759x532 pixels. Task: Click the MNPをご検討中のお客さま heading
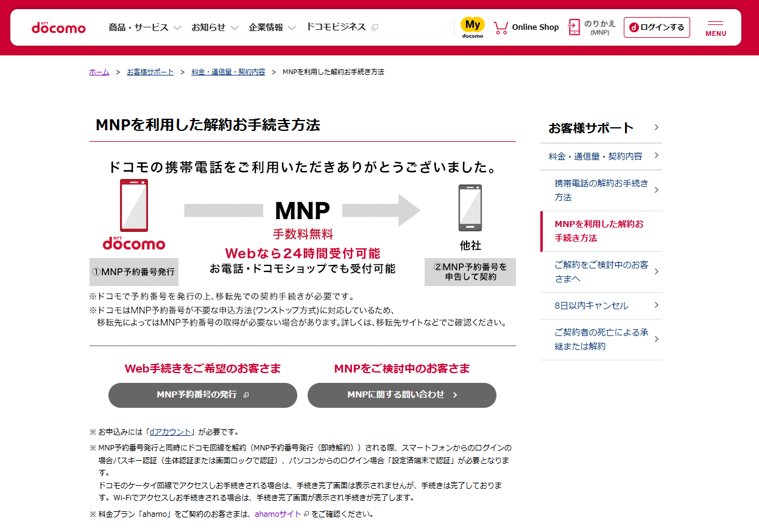pyautogui.click(x=402, y=368)
